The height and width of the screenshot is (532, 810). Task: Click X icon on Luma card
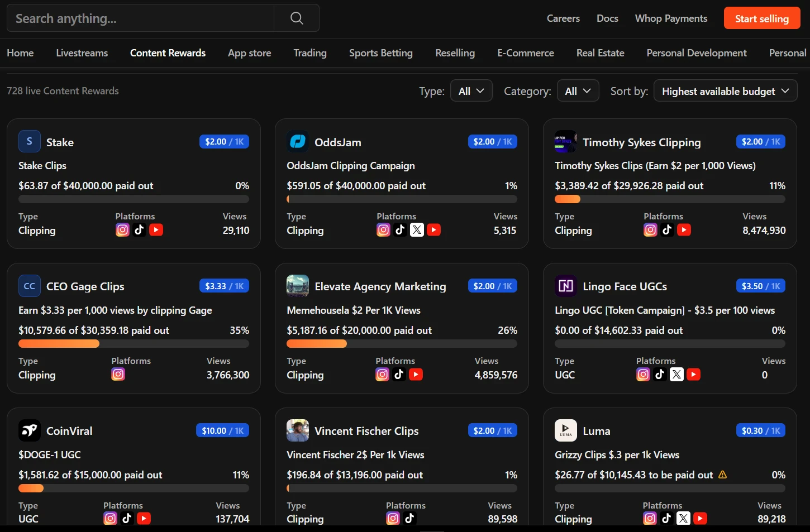coord(683,519)
